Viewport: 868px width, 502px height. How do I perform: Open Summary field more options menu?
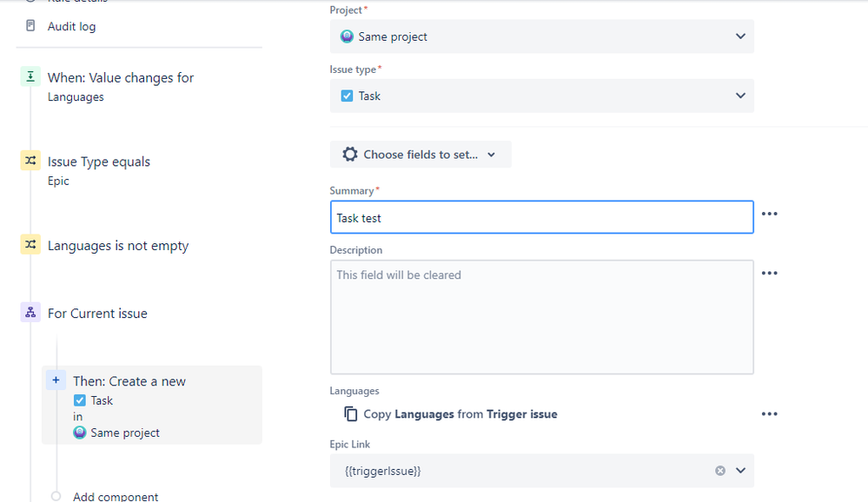769,214
